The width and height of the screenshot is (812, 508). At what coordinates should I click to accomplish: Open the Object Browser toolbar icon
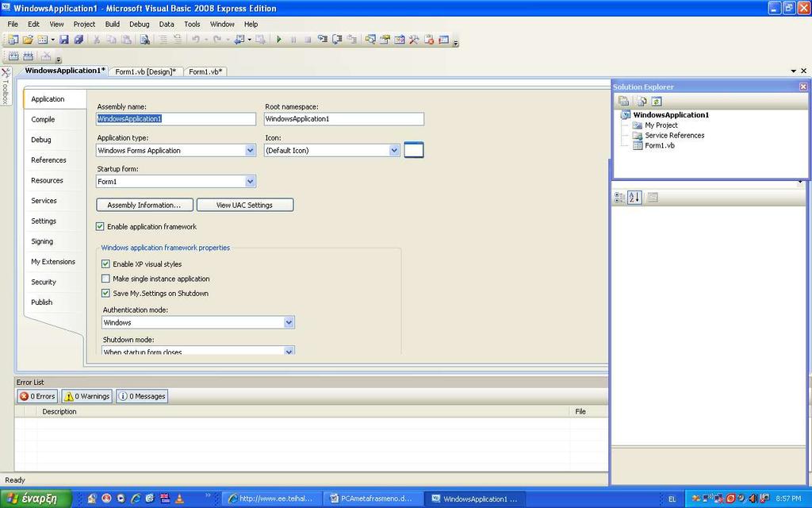400,40
